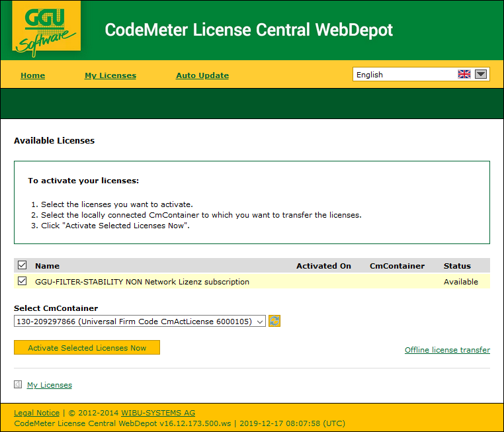The image size is (504, 432).
Task: Click the CodeMeter License Central WebDepot title
Action: pyautogui.click(x=249, y=30)
